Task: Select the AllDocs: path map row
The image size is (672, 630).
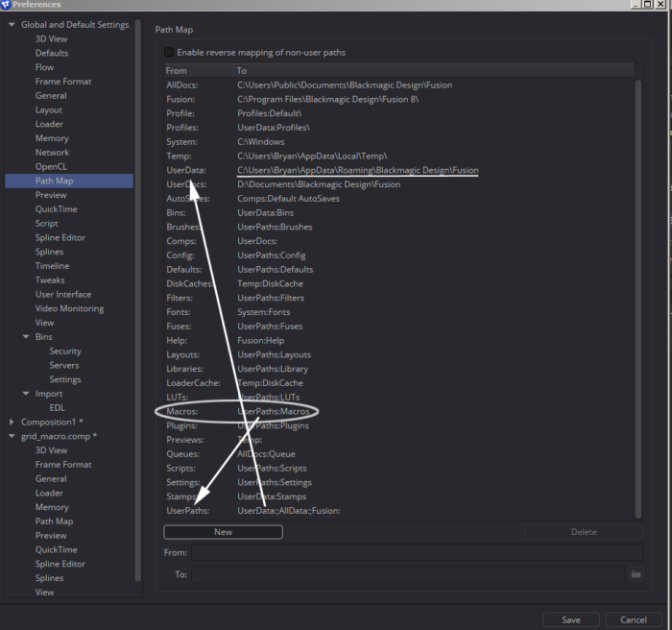Action: 399,85
